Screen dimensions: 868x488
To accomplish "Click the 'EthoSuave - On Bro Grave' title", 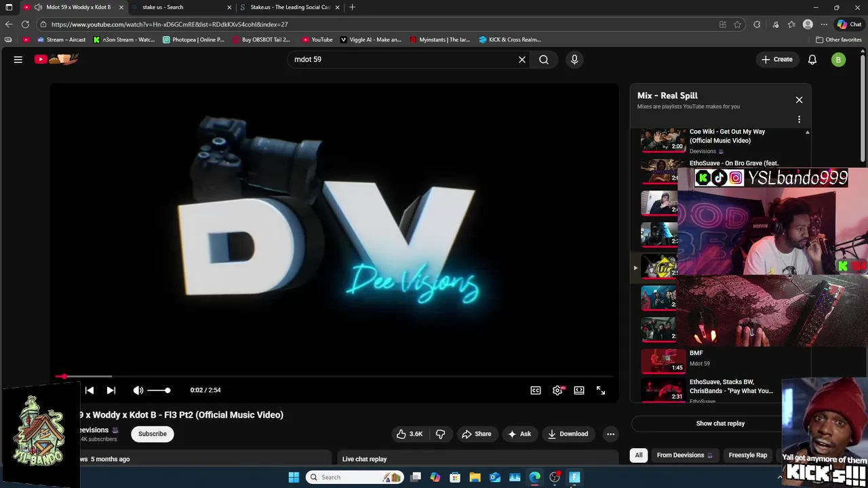I will [734, 163].
